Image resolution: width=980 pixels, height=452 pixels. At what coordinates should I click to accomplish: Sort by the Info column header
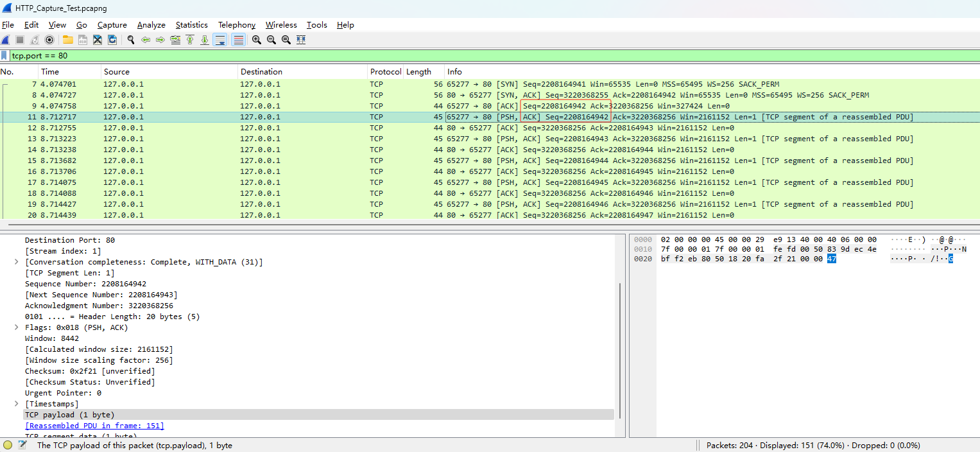tap(712, 72)
